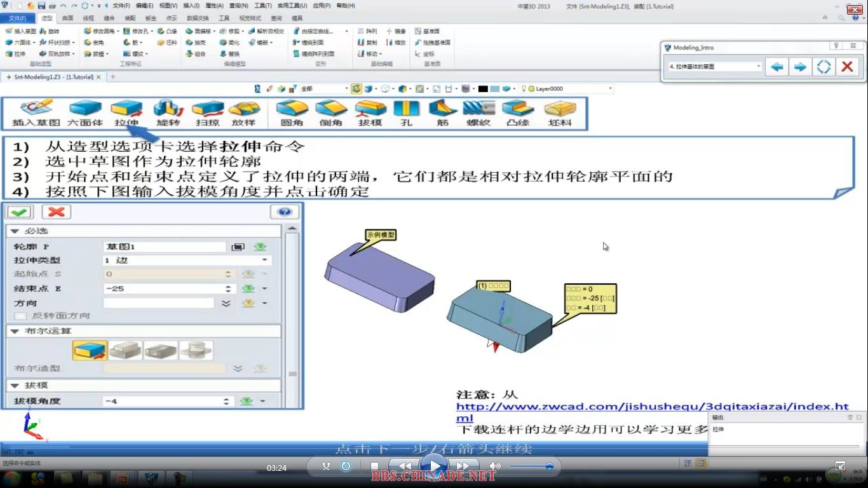This screenshot has height=488, width=868.
Task: Click next arrow in Modeling_Intro panel
Action: 800,67
